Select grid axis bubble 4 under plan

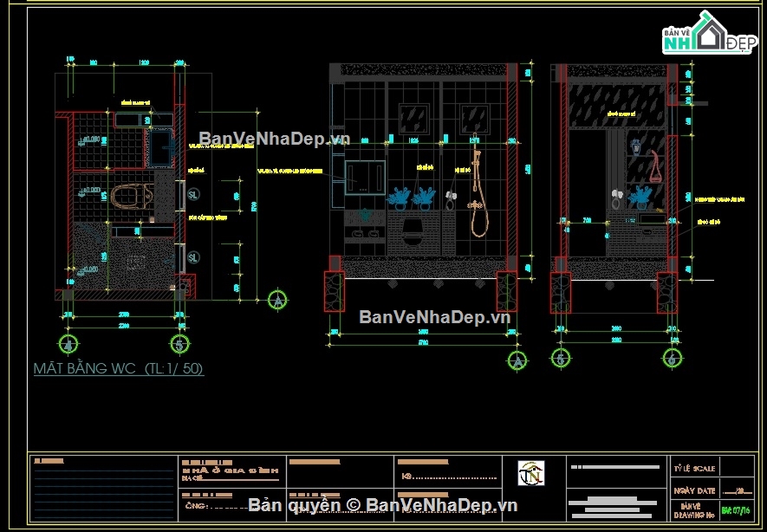coord(68,344)
